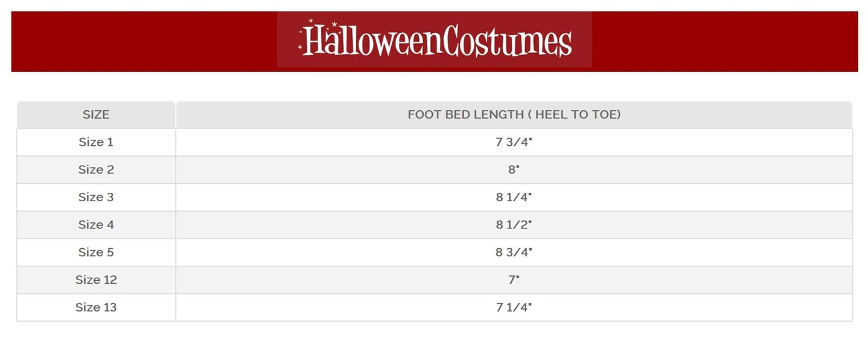The image size is (868, 338).
Task: Click the 7 3/4" foot bed length value
Action: click(514, 142)
